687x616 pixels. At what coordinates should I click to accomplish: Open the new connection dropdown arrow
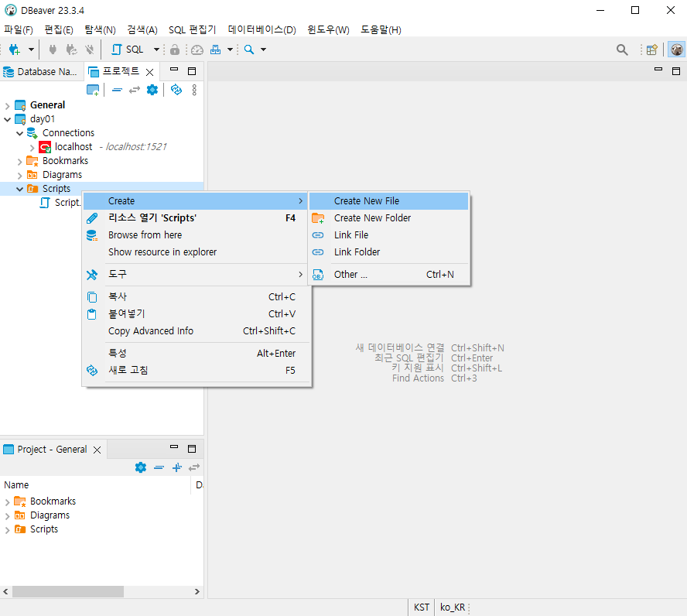31,50
